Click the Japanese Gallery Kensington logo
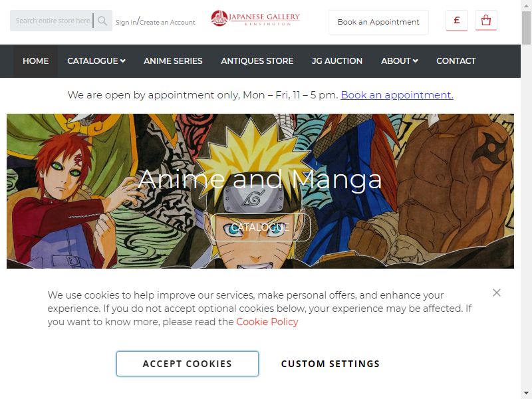The width and height of the screenshot is (532, 399). pos(255,19)
